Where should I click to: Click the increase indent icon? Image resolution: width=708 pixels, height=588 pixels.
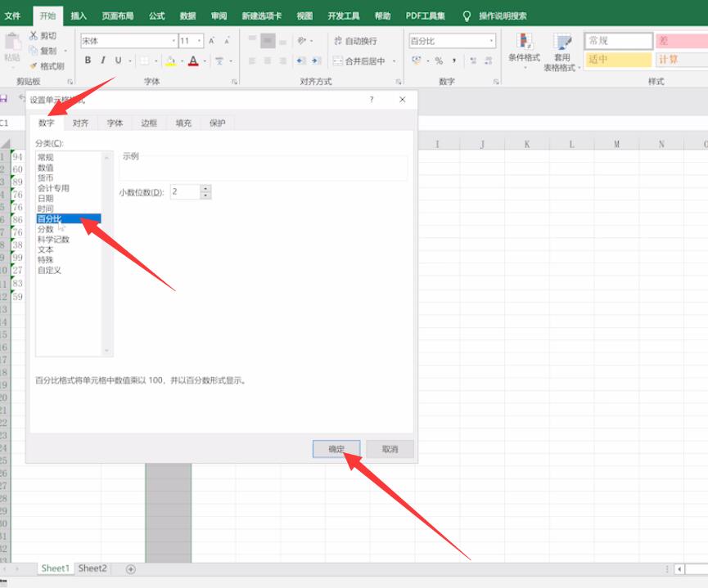[x=316, y=61]
